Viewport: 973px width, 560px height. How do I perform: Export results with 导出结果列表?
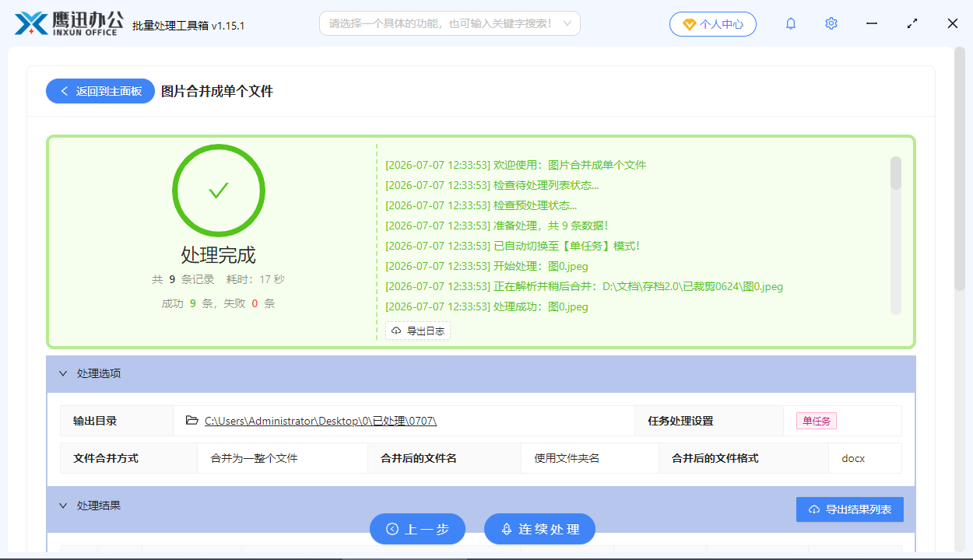click(x=850, y=509)
